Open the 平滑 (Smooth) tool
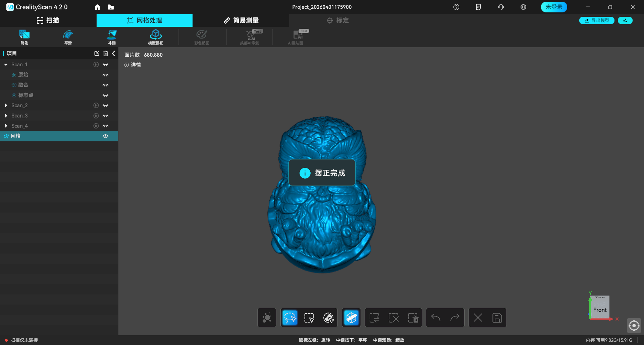Viewport: 644px width, 345px height. click(x=68, y=37)
